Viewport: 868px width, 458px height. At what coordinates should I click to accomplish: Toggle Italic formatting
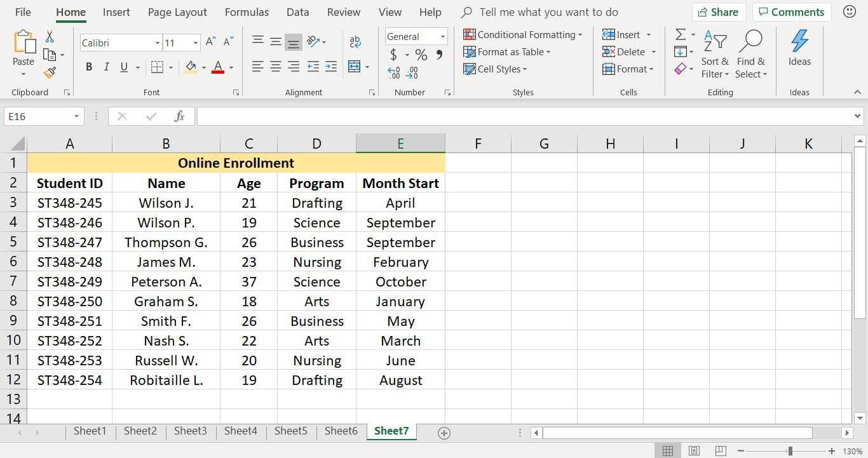(x=106, y=67)
